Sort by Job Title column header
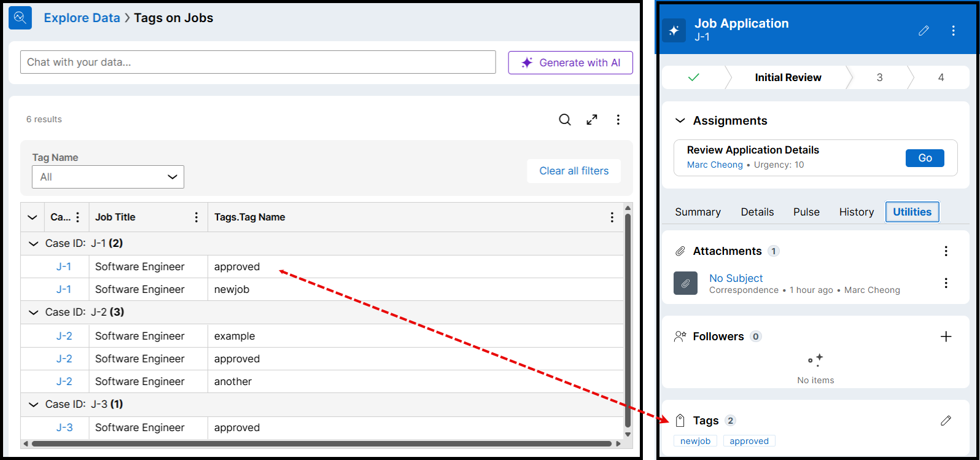 (115, 217)
